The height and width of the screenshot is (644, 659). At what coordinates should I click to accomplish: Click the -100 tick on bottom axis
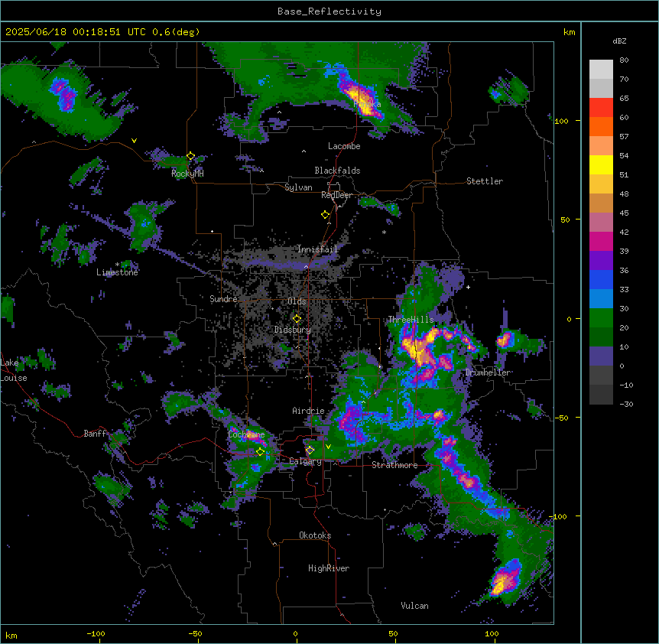pyautogui.click(x=96, y=633)
